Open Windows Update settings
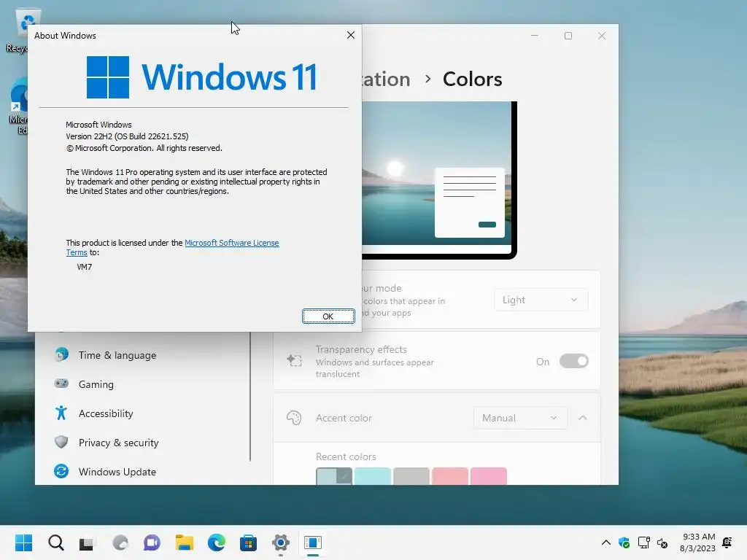747x560 pixels. pyautogui.click(x=117, y=472)
